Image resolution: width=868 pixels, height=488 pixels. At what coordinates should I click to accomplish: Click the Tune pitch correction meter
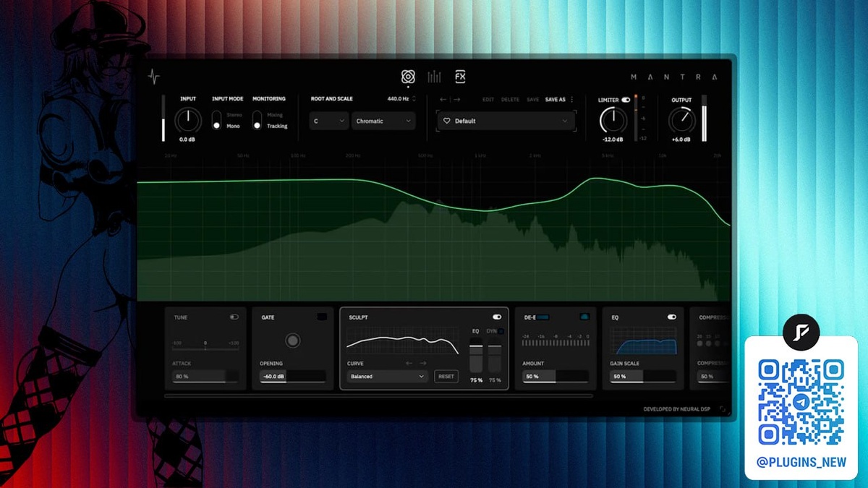(x=205, y=345)
